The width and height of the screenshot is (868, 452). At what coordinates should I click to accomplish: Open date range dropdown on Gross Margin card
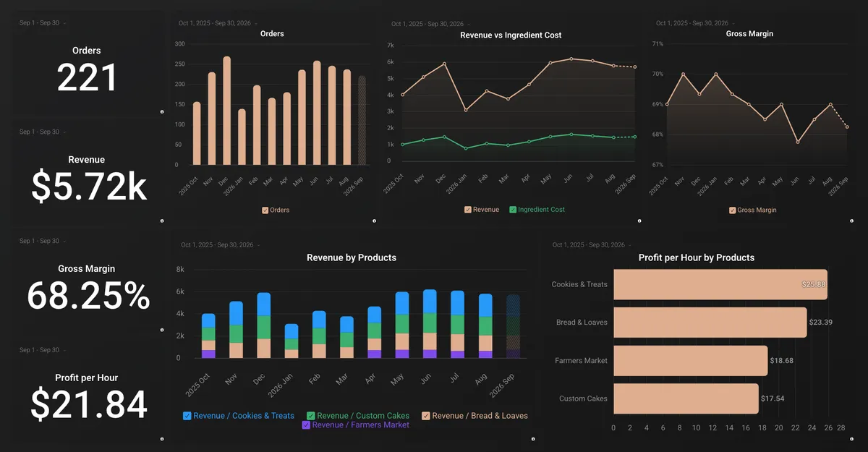point(43,241)
